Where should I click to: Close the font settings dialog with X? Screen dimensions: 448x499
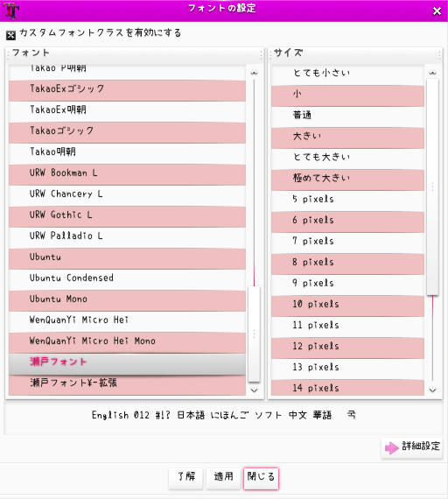point(437,11)
